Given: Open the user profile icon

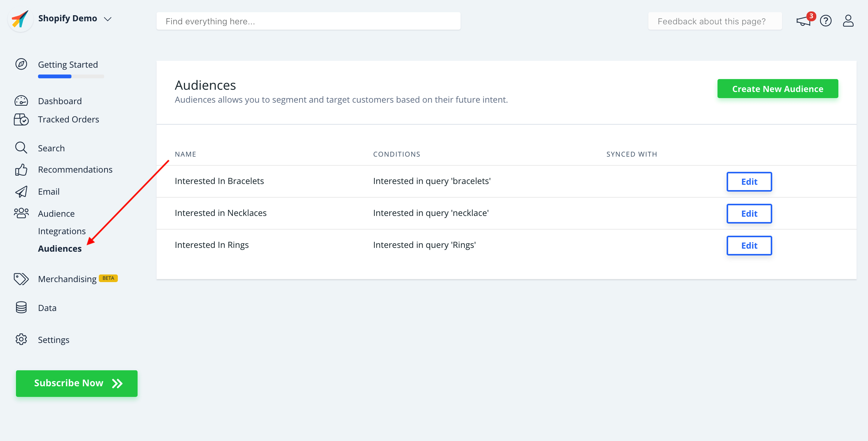Looking at the screenshot, I should (848, 21).
